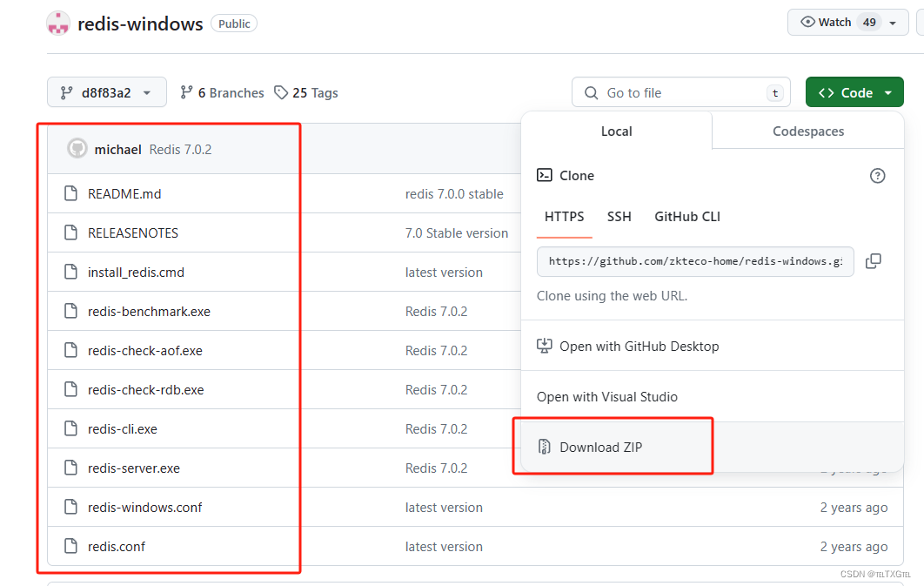Image resolution: width=924 pixels, height=586 pixels.
Task: Click the file icon beside redis-windows.conf
Action: (70, 507)
